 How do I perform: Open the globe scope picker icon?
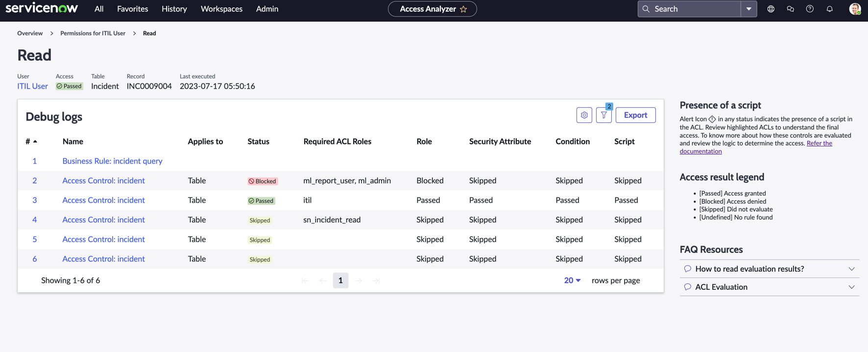click(x=771, y=9)
